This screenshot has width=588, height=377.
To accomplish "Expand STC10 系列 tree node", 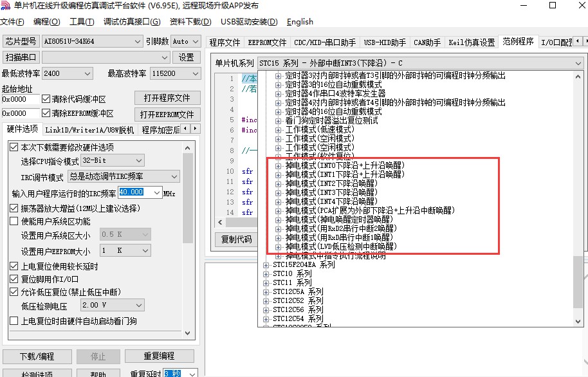I will tap(266, 274).
